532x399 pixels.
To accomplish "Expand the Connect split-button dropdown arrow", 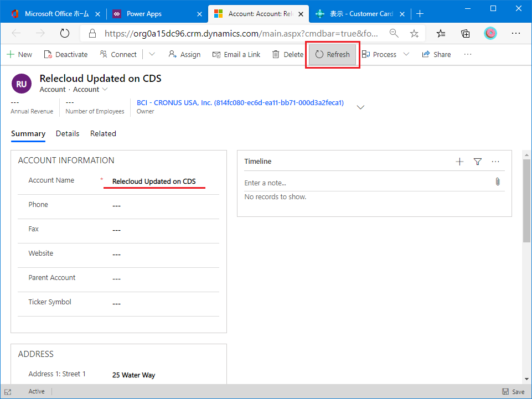I will point(152,54).
